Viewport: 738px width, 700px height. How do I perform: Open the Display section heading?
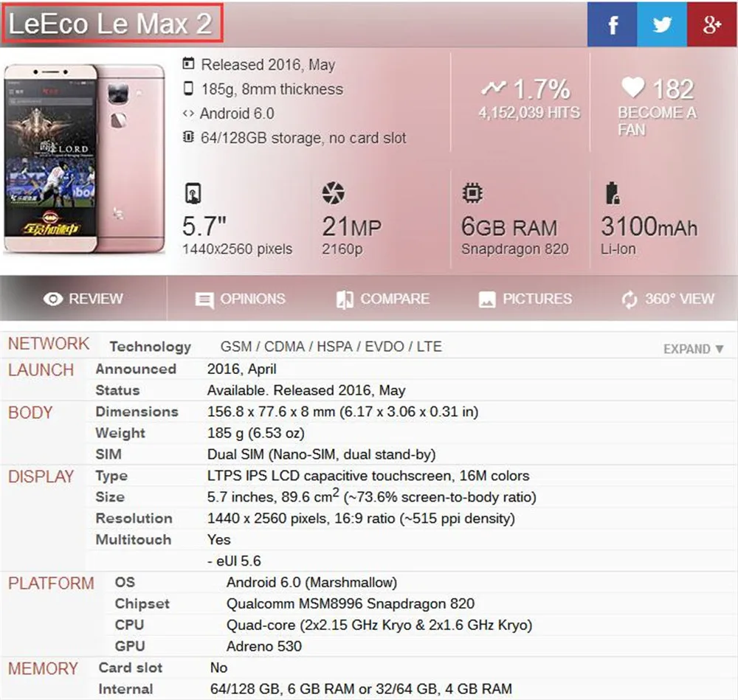pyautogui.click(x=41, y=477)
